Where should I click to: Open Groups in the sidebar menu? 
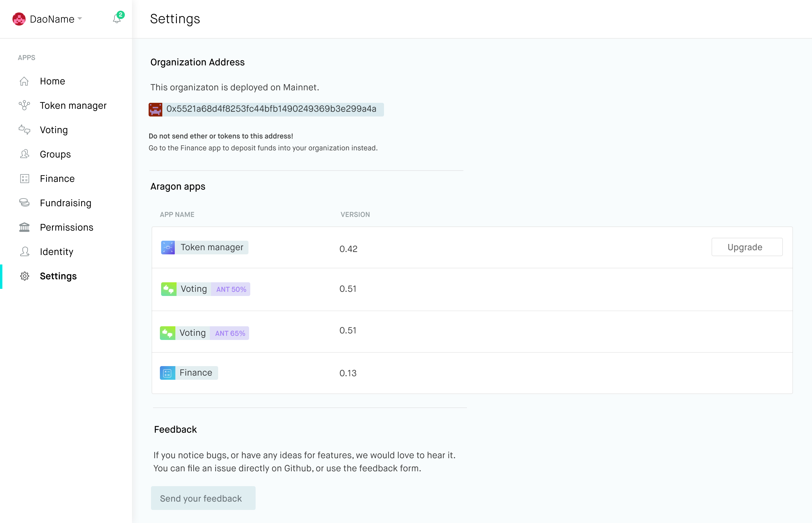point(55,155)
